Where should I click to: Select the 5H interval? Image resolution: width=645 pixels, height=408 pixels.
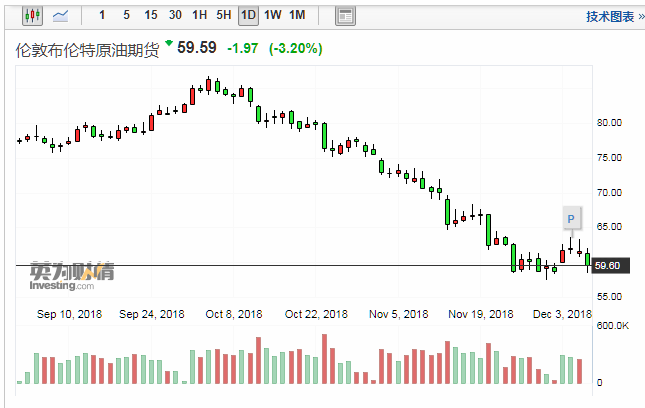[x=224, y=15]
